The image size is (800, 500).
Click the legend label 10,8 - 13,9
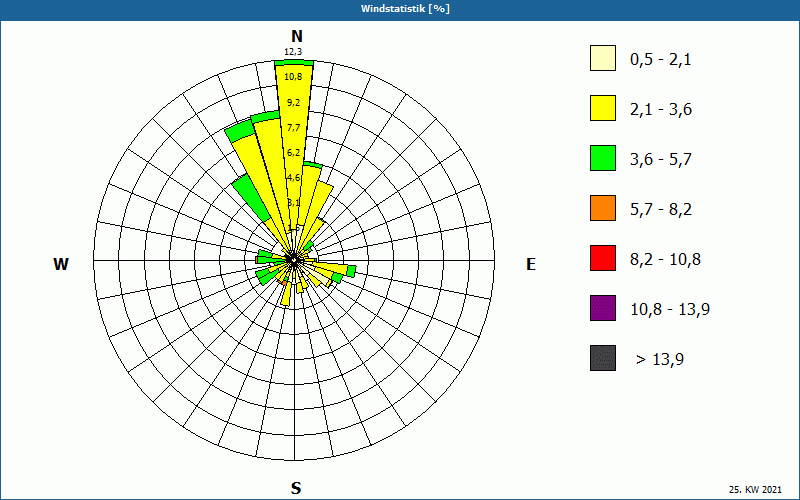tap(670, 310)
